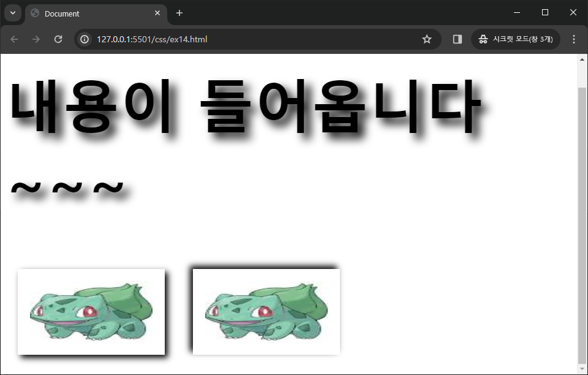Reload the current page
588x375 pixels.
58,39
